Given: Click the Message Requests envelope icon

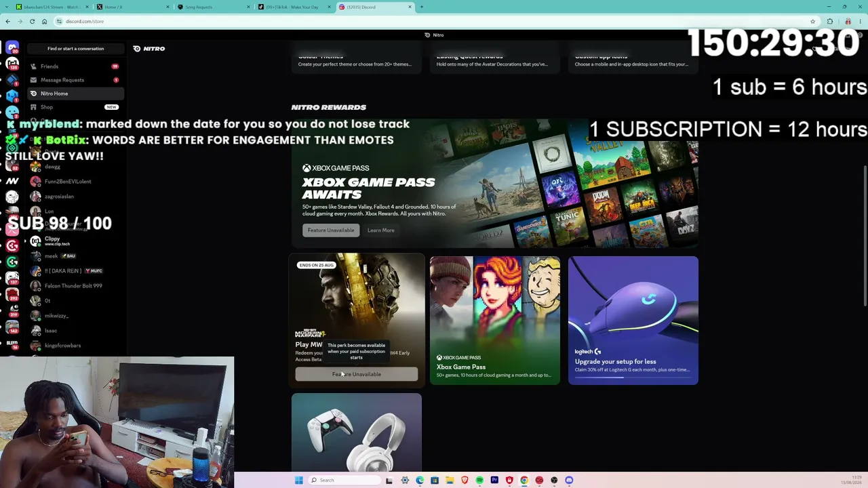Looking at the screenshot, I should point(33,80).
